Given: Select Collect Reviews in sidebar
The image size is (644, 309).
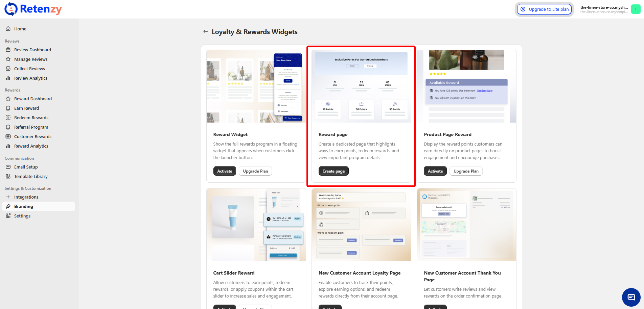Looking at the screenshot, I should 39,69.
